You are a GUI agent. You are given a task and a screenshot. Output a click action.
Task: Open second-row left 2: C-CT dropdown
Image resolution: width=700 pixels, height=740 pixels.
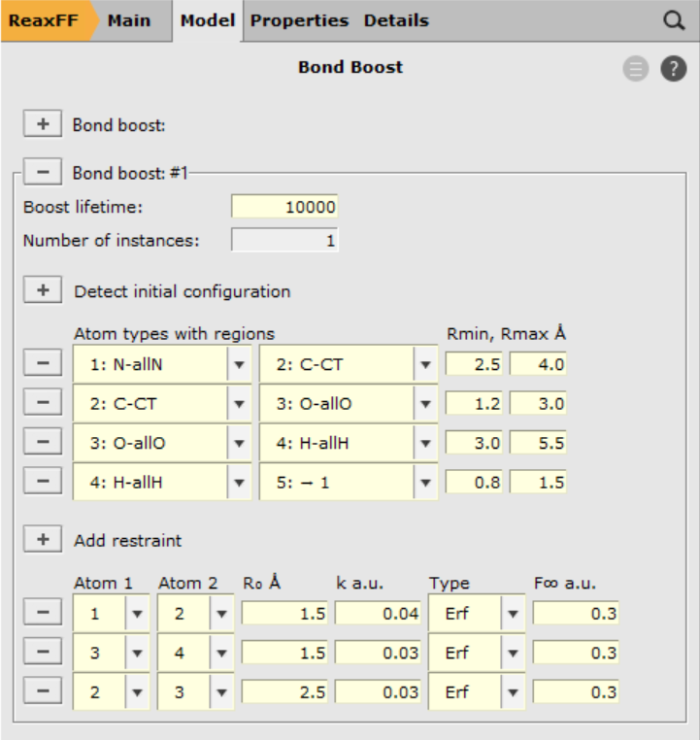pyautogui.click(x=162, y=404)
